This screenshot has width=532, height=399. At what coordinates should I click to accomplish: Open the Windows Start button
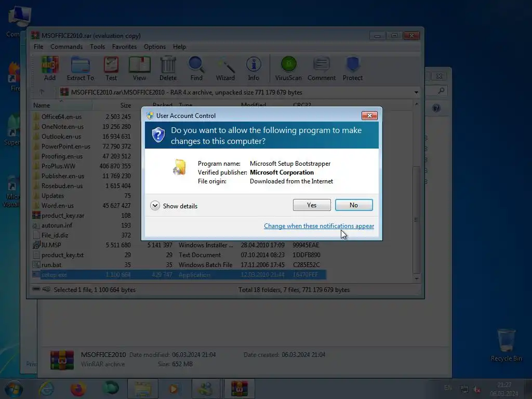pos(14,389)
